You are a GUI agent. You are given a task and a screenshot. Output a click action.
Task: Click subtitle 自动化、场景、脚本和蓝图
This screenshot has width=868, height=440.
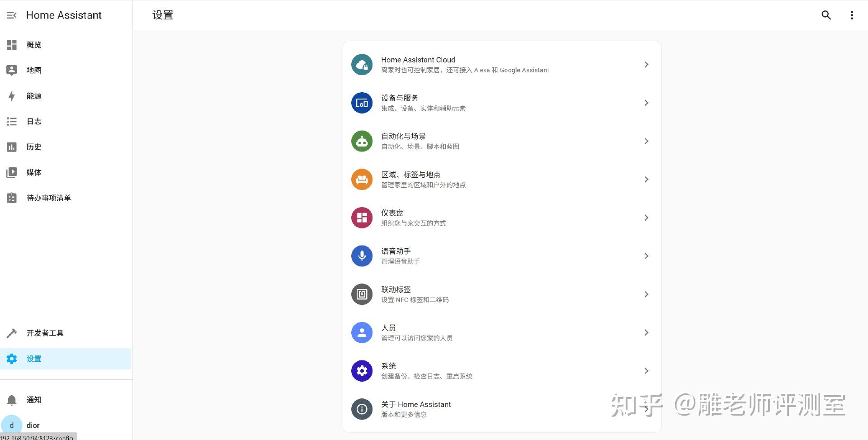click(x=420, y=147)
